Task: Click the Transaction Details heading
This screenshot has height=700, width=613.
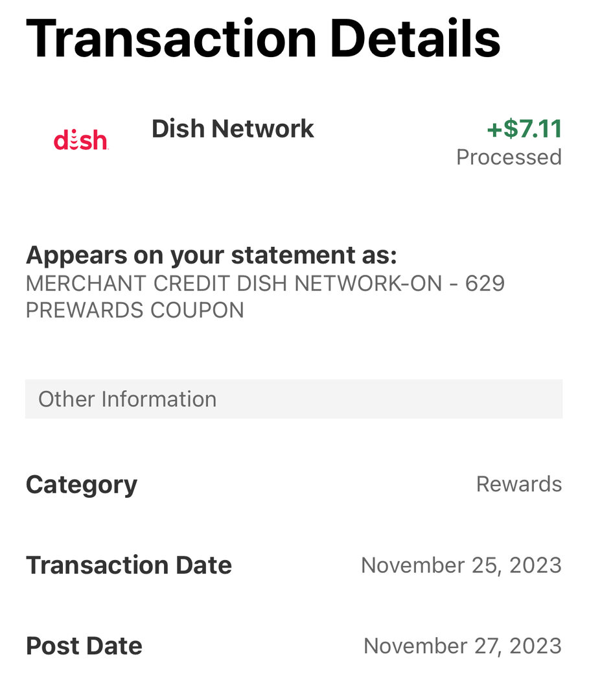Action: (x=263, y=38)
